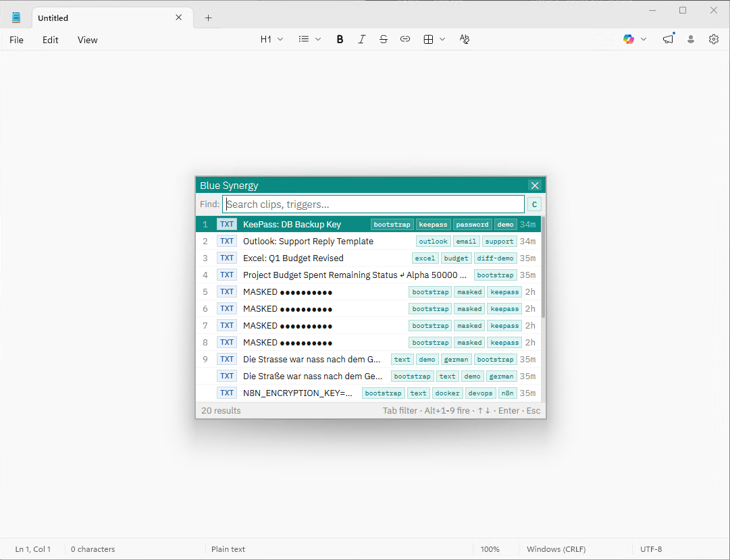Screen dimensions: 730x560
Task: Toggle strikethrough formatting
Action: [383, 40]
